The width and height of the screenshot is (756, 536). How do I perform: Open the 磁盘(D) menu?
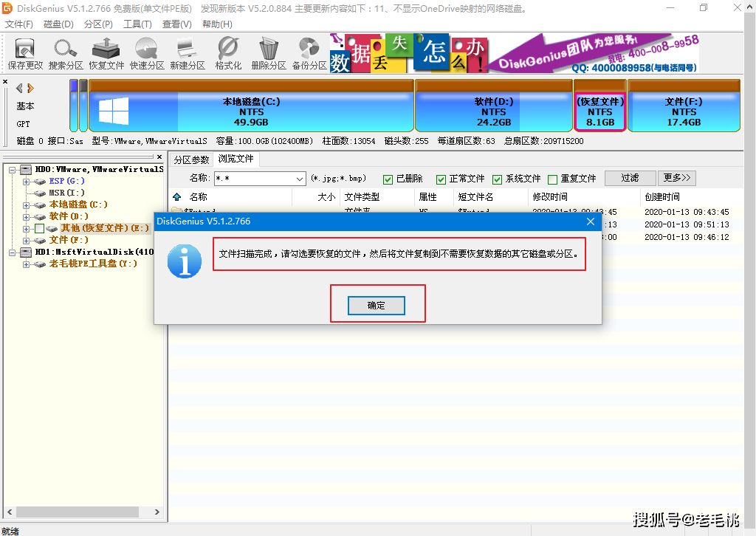pyautogui.click(x=58, y=24)
